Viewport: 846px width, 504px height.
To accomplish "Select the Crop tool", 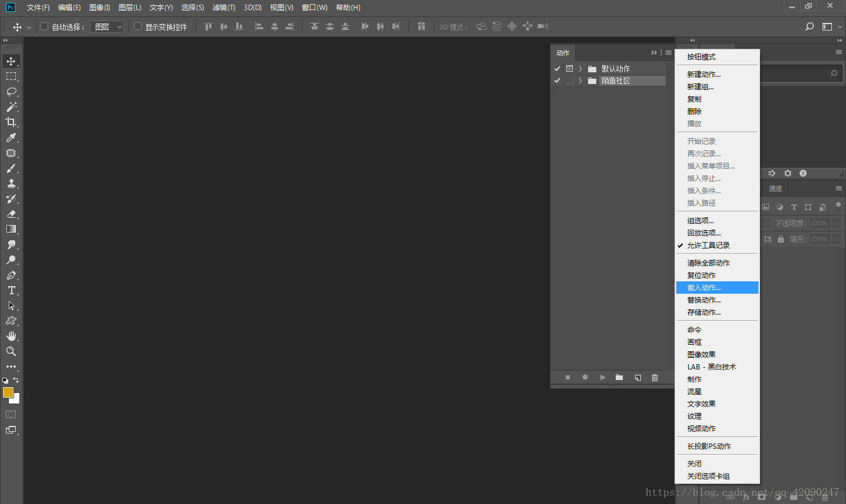I will coord(11,122).
